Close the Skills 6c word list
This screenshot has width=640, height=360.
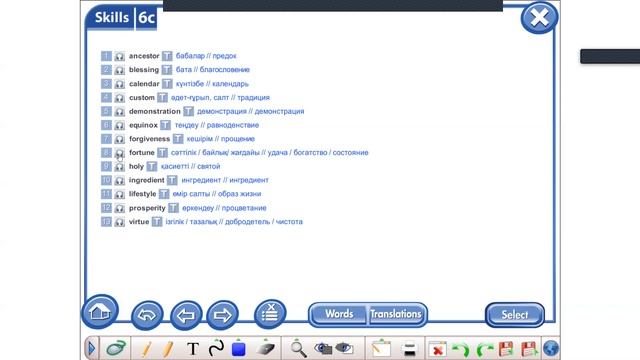tap(539, 18)
